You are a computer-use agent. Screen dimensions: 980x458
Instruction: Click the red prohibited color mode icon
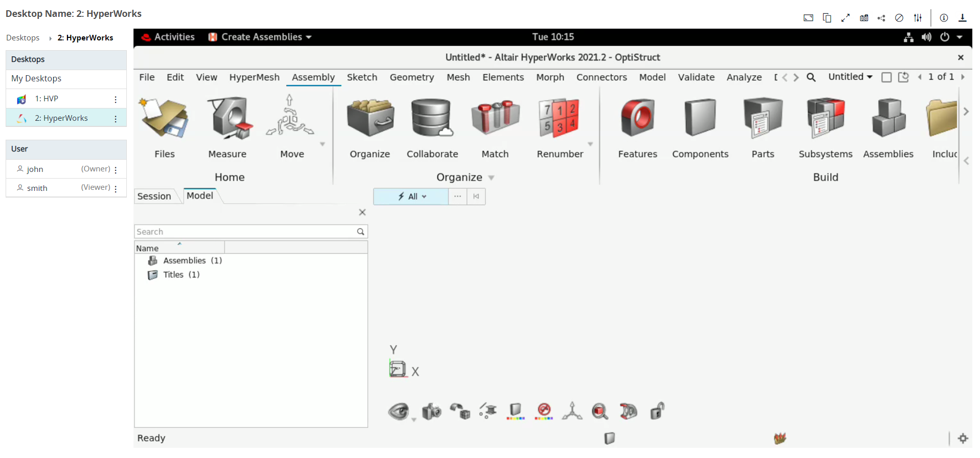point(544,411)
